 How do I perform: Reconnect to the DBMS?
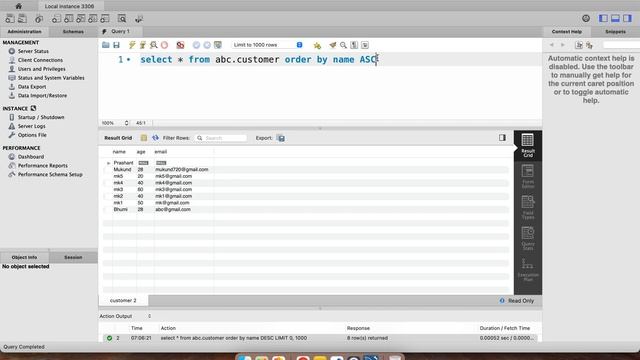click(x=139, y=19)
